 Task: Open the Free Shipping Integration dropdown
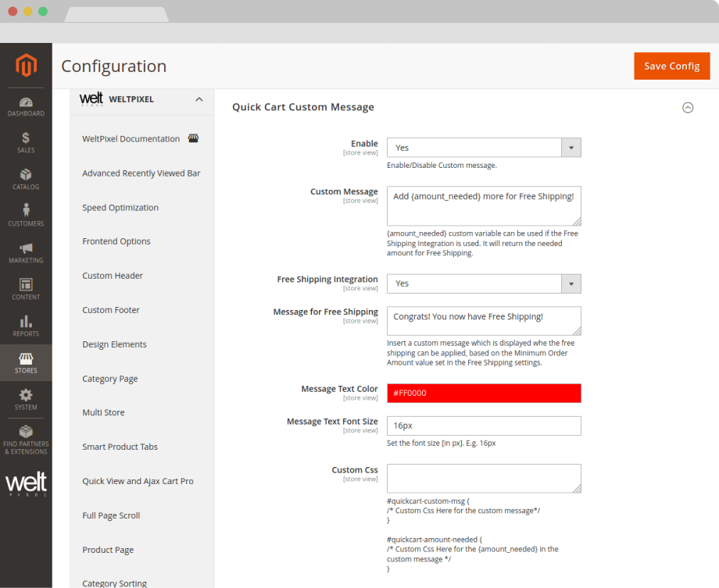[x=484, y=283]
